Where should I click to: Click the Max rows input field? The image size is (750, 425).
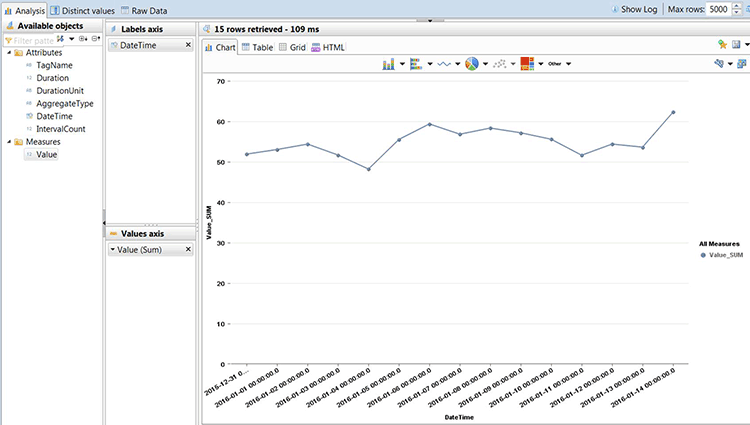click(717, 9)
